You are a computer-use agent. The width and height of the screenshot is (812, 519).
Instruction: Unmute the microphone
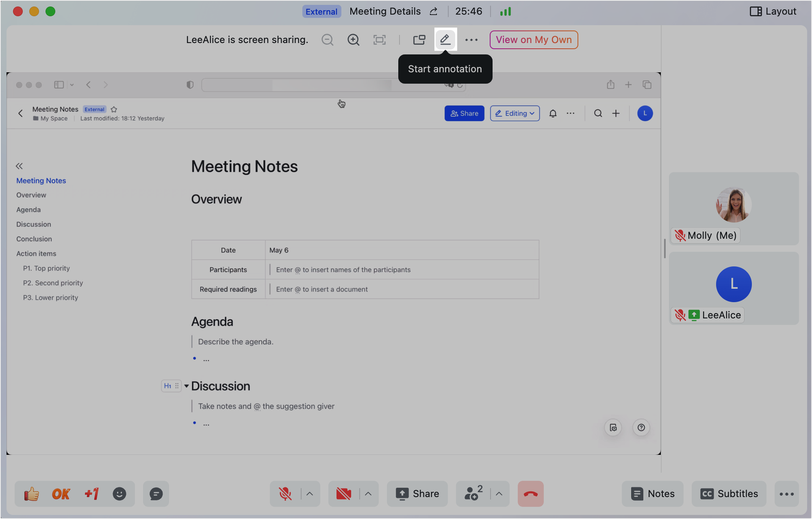tap(285, 494)
